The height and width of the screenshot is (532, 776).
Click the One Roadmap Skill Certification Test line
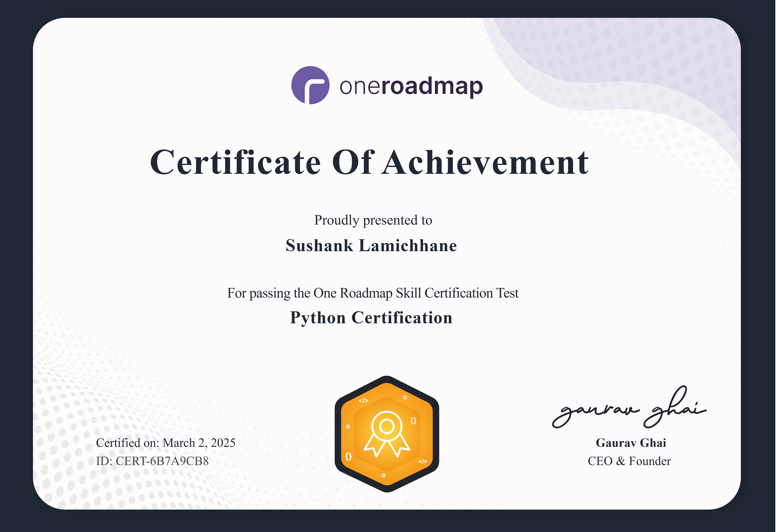click(373, 293)
